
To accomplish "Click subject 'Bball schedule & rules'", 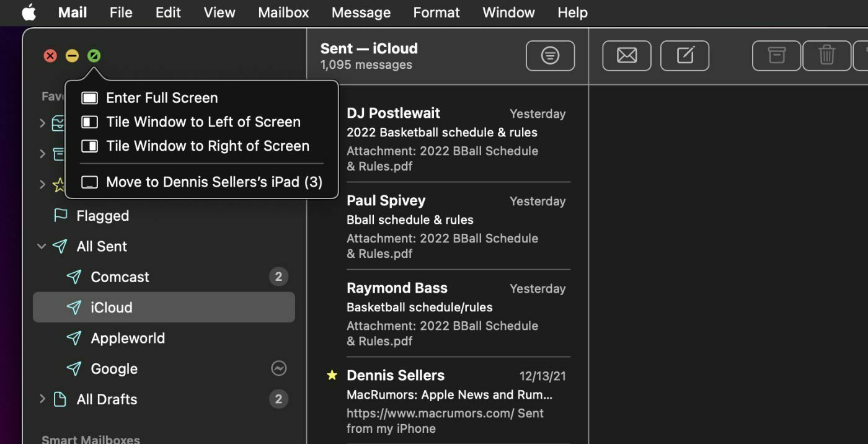I will pyautogui.click(x=410, y=220).
